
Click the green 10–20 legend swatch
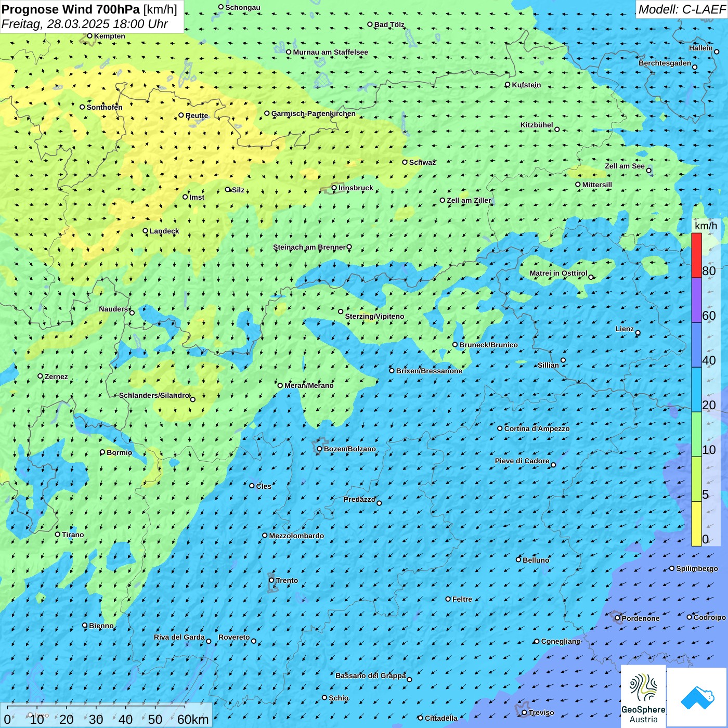(696, 434)
